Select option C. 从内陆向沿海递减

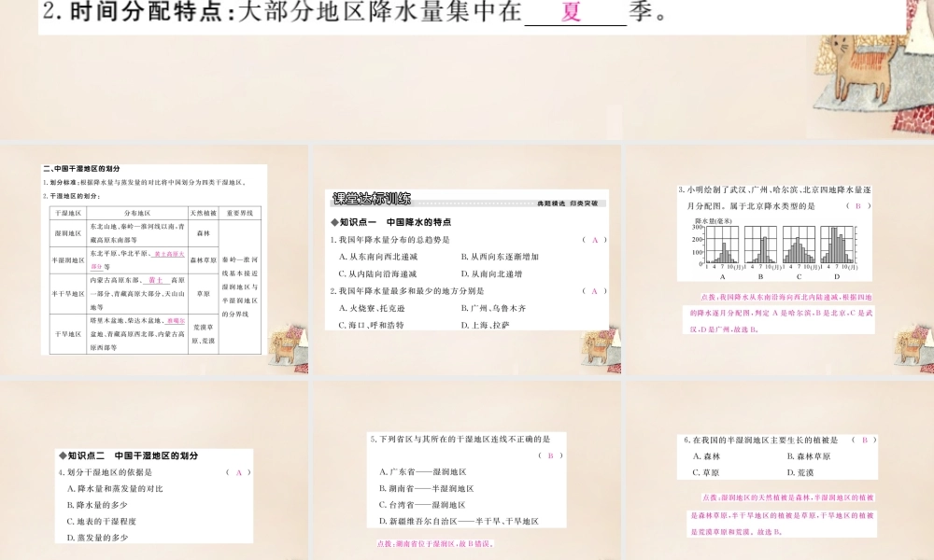377,273
